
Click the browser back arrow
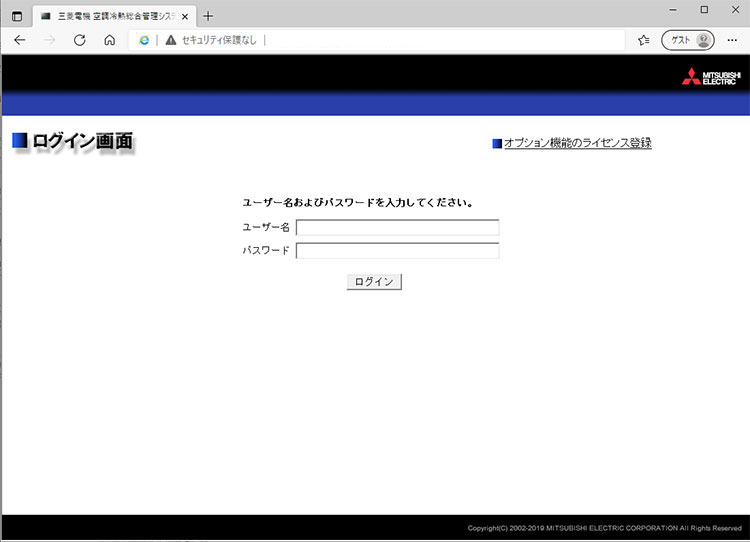[20, 40]
